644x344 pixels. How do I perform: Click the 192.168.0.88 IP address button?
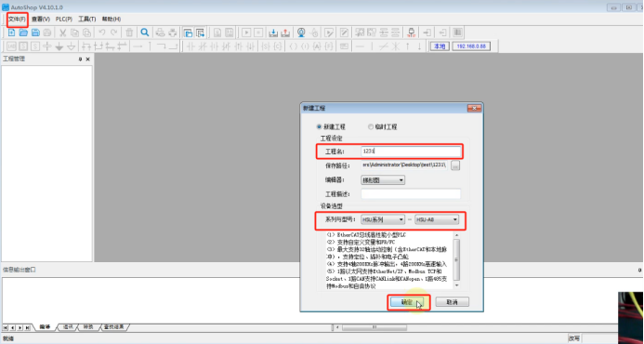(471, 46)
